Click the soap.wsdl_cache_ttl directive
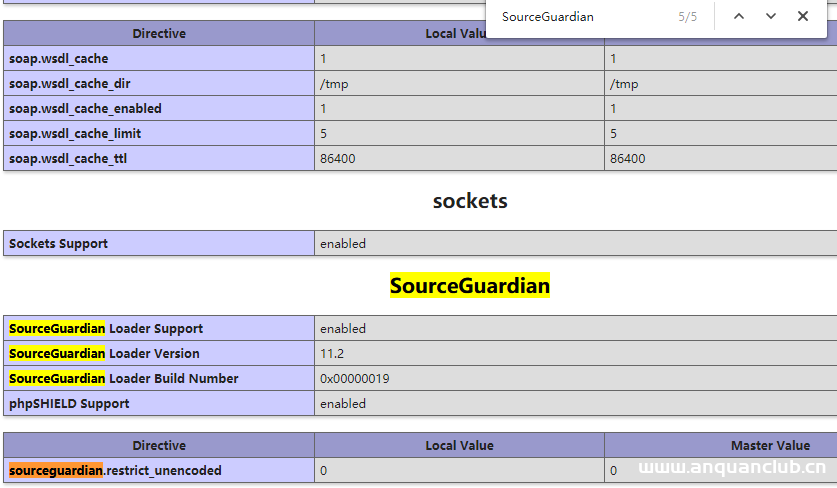The image size is (837, 488). coord(68,159)
